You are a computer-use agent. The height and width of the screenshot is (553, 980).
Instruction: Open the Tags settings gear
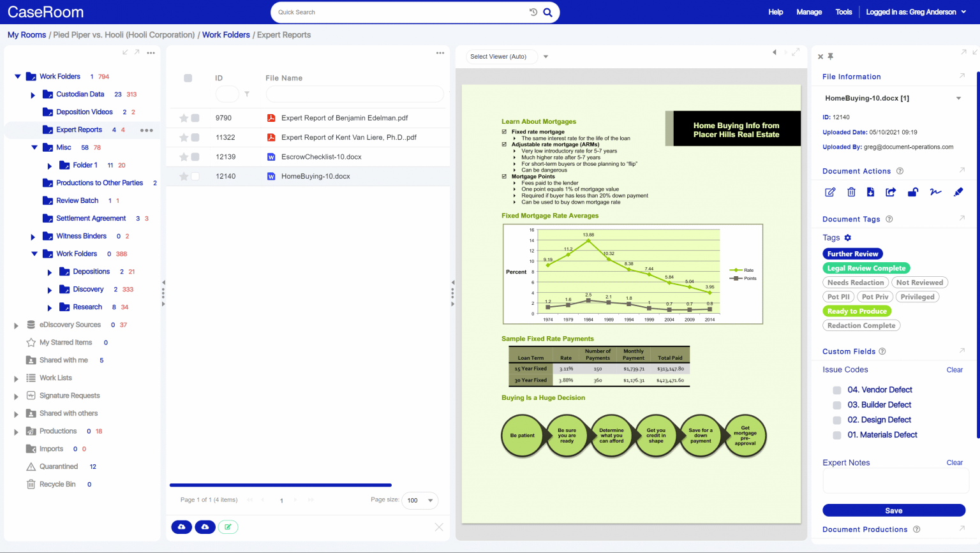point(848,238)
